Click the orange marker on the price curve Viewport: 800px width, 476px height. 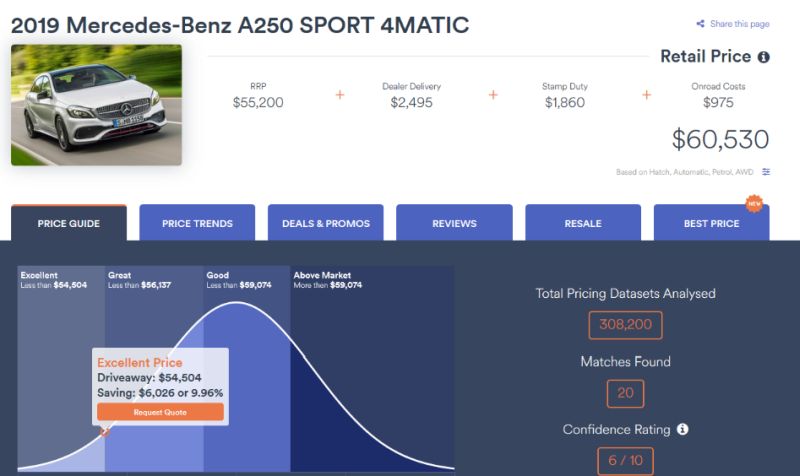click(105, 432)
